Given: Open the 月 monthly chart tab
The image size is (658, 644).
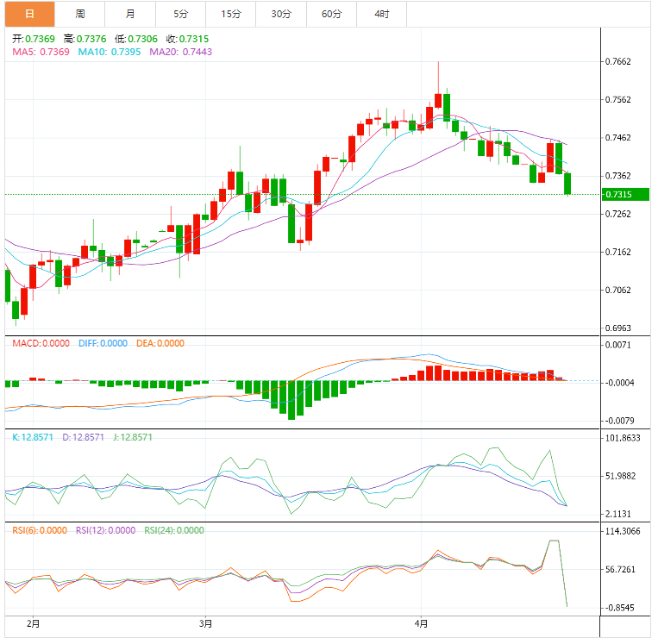Looking at the screenshot, I should tap(129, 14).
